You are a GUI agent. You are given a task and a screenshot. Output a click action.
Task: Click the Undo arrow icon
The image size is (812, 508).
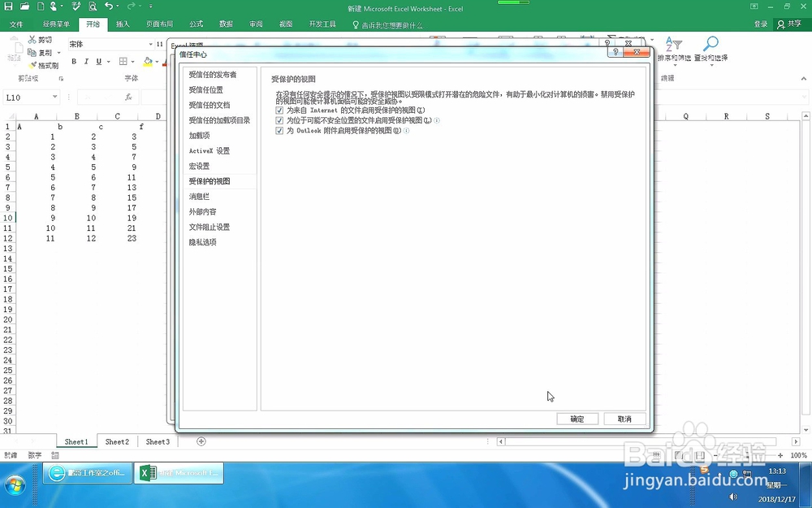coord(108,7)
